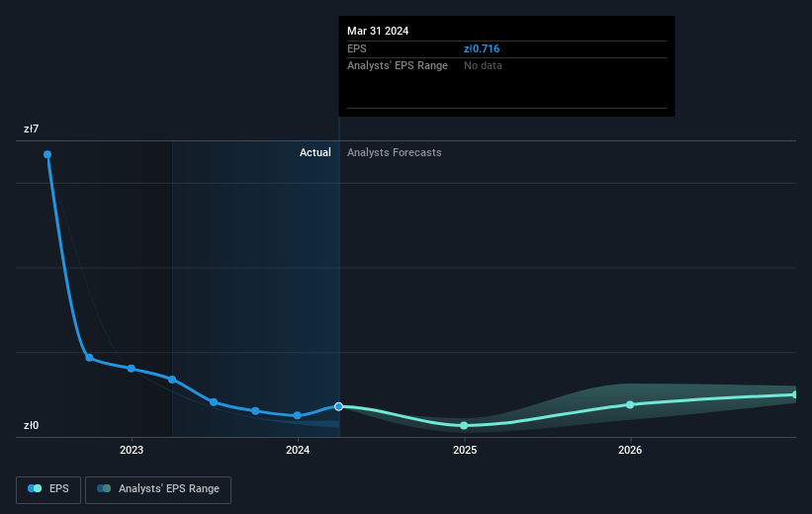
Task: Select the EPS data point between 2023 and Actual shading
Action: point(172,380)
